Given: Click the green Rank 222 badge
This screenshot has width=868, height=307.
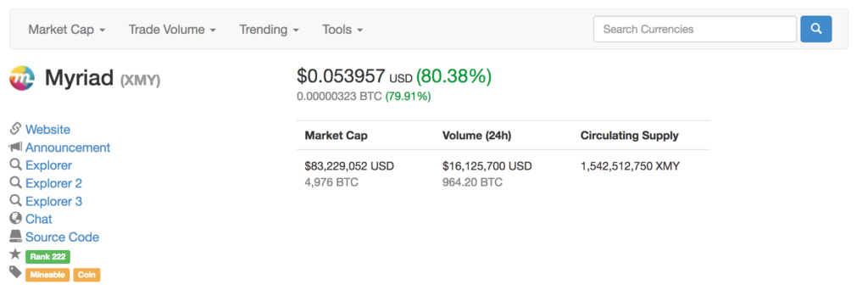Looking at the screenshot, I should pos(47,257).
